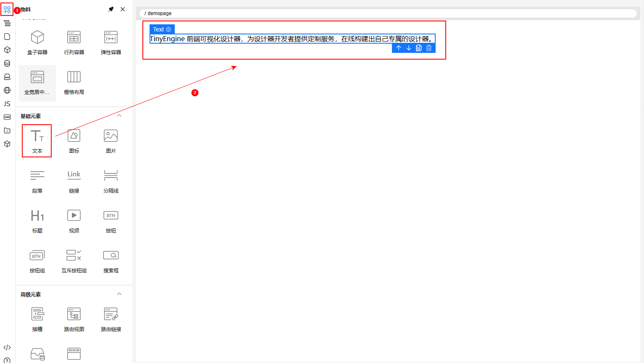This screenshot has height=363, width=644.
Task: Choose the 路由视图 router view component
Action: click(74, 319)
